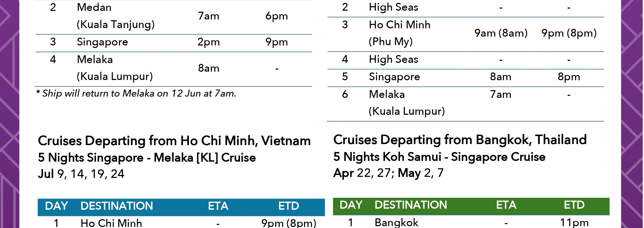Select Ho Chi Minh destination on day 3
The width and height of the screenshot is (644, 228).
pos(400,25)
